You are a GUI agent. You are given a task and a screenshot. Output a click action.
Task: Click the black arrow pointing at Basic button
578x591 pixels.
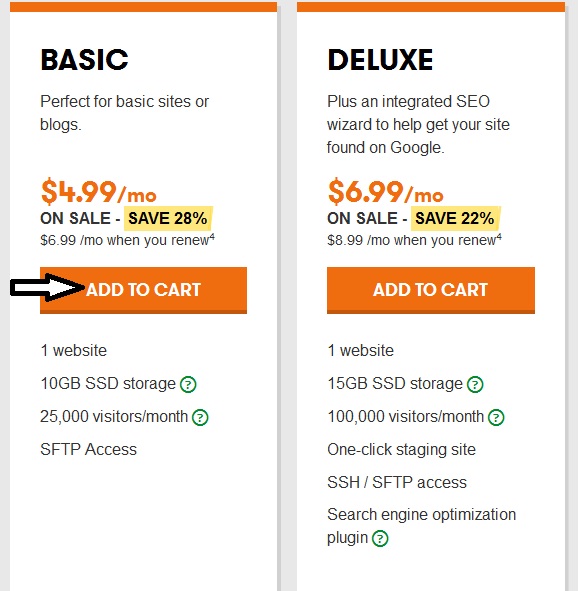[48, 288]
